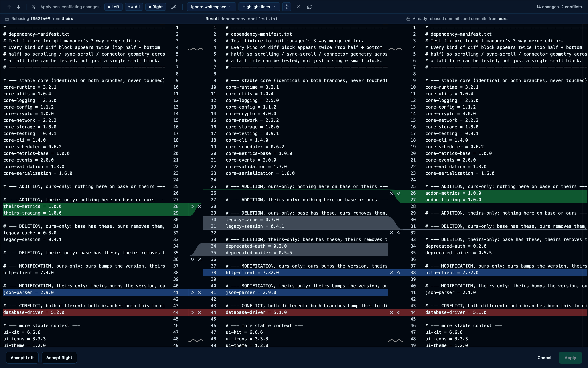
Task: Ignore right deletion with X at line 32
Action: [x=391, y=233]
